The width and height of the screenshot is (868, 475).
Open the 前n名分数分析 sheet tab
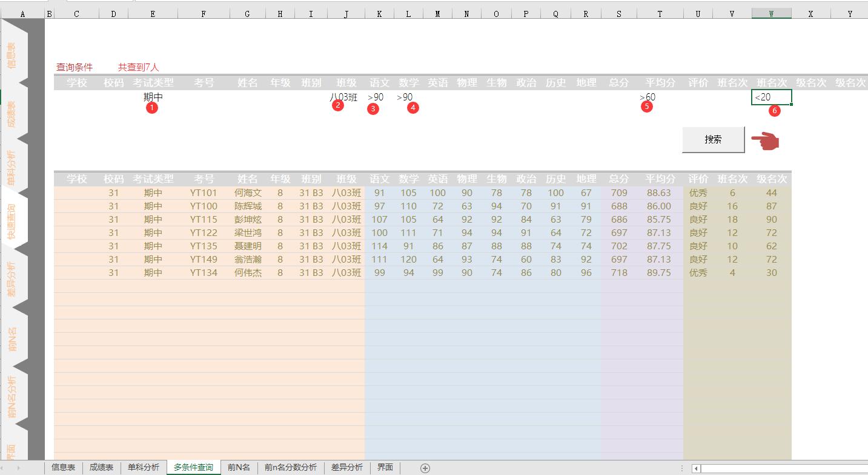pyautogui.click(x=291, y=467)
